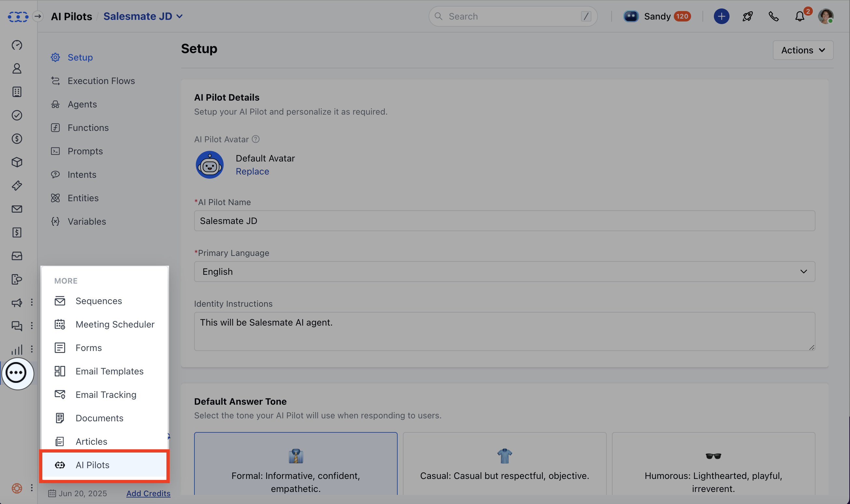Open options dots next to Reports icon
This screenshot has height=504, width=850.
[x=32, y=349]
